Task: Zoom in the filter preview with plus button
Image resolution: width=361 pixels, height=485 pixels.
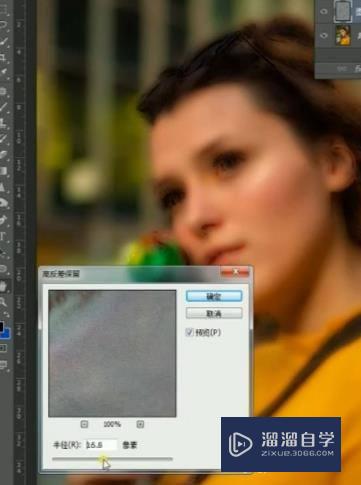Action: pos(140,424)
